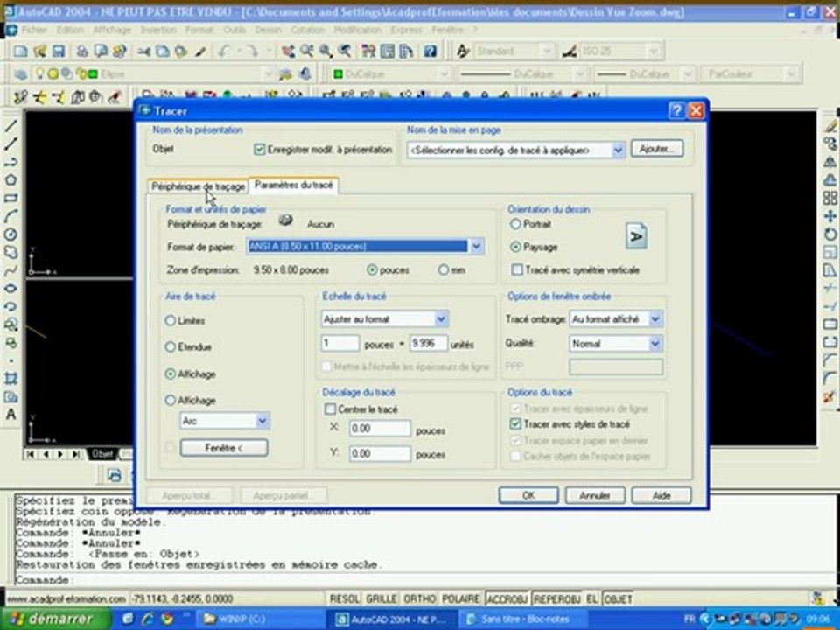Open the Ajuster au format scale dropdown
This screenshot has width=840, height=630.
pyautogui.click(x=441, y=319)
